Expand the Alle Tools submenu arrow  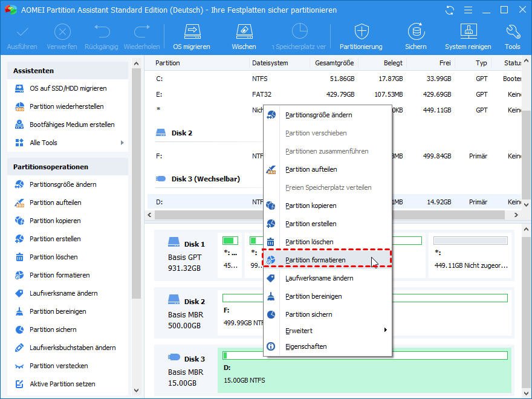(x=122, y=143)
